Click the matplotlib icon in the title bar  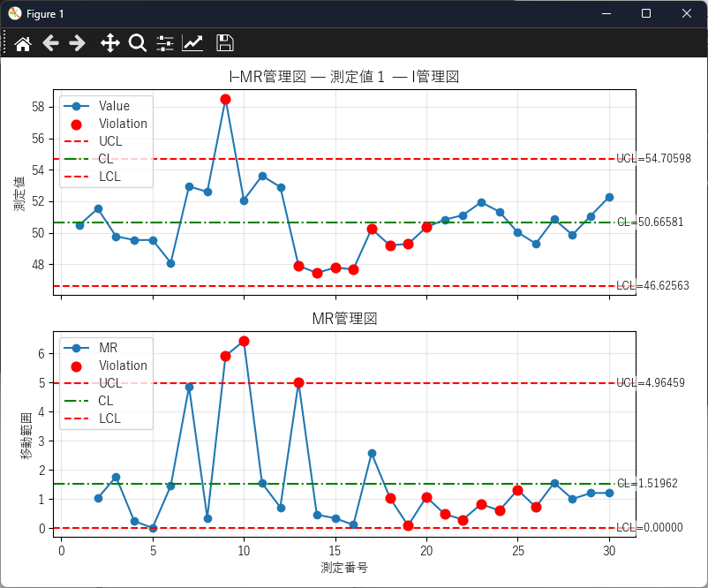(x=14, y=13)
